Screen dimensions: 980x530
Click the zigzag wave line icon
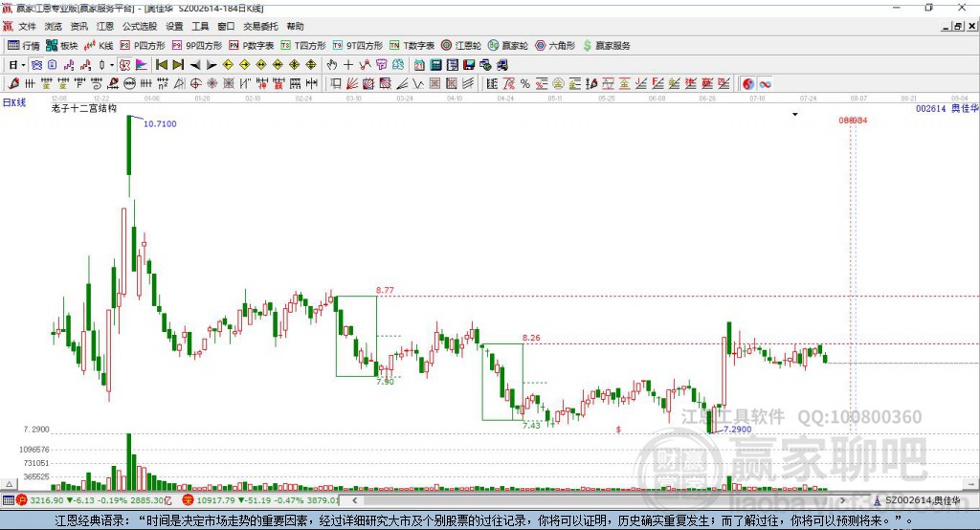[x=418, y=84]
